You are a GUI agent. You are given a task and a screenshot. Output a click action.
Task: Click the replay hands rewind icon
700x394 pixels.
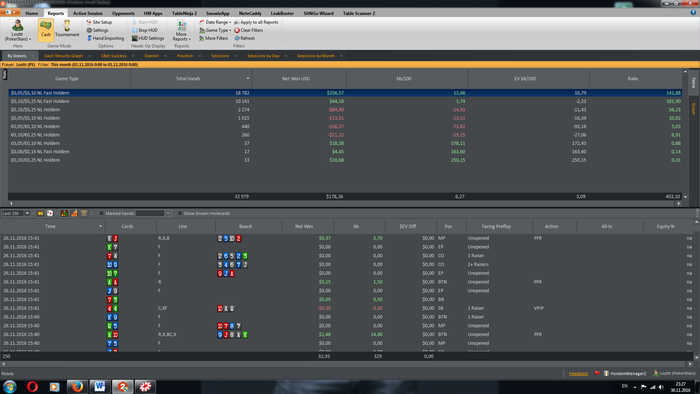(x=40, y=213)
